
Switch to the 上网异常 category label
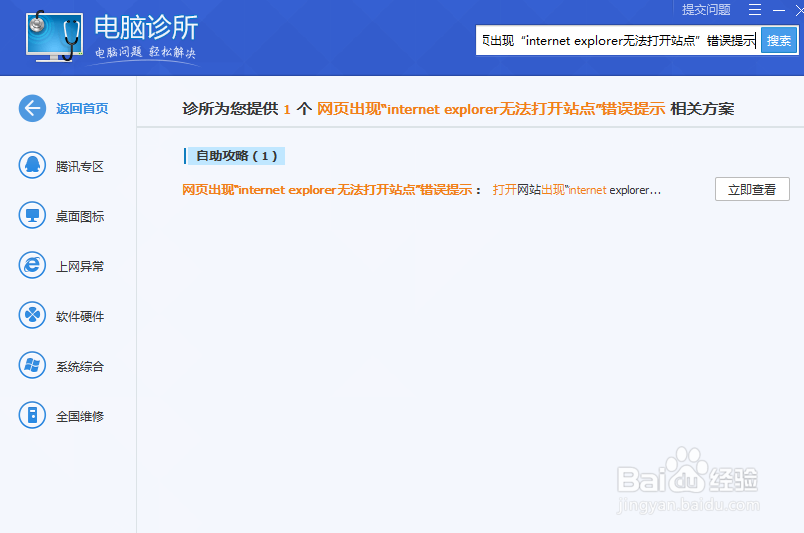[x=80, y=266]
